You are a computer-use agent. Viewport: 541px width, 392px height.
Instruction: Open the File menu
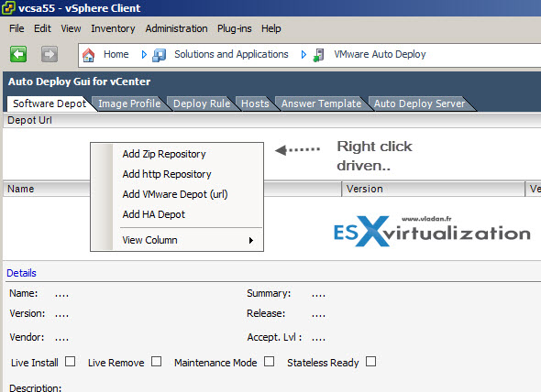click(x=17, y=28)
